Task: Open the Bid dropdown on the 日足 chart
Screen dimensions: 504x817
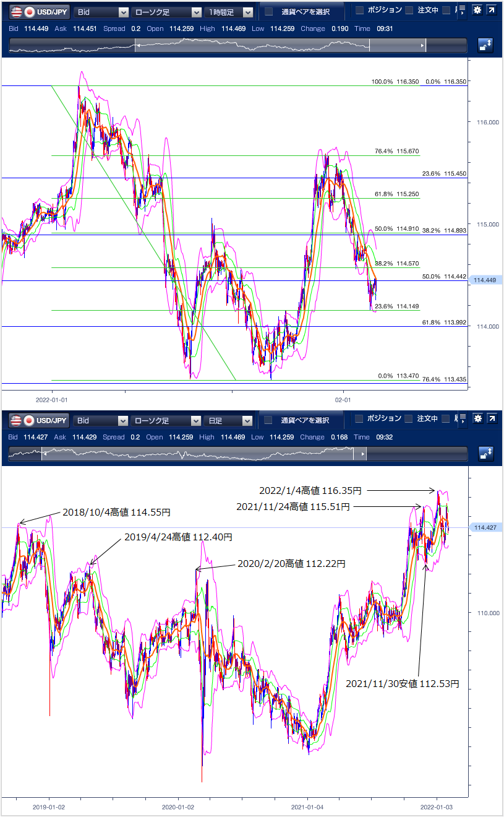Action: click(x=101, y=420)
